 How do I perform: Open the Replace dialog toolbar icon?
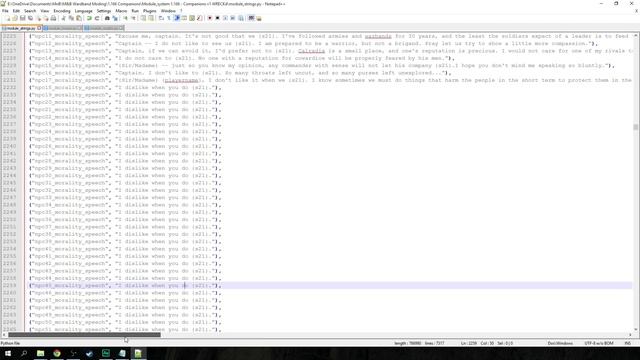click(x=115, y=18)
